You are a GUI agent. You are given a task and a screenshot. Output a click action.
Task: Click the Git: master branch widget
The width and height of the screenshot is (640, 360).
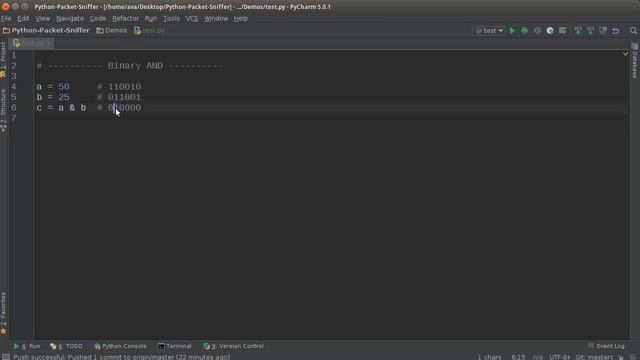point(594,357)
